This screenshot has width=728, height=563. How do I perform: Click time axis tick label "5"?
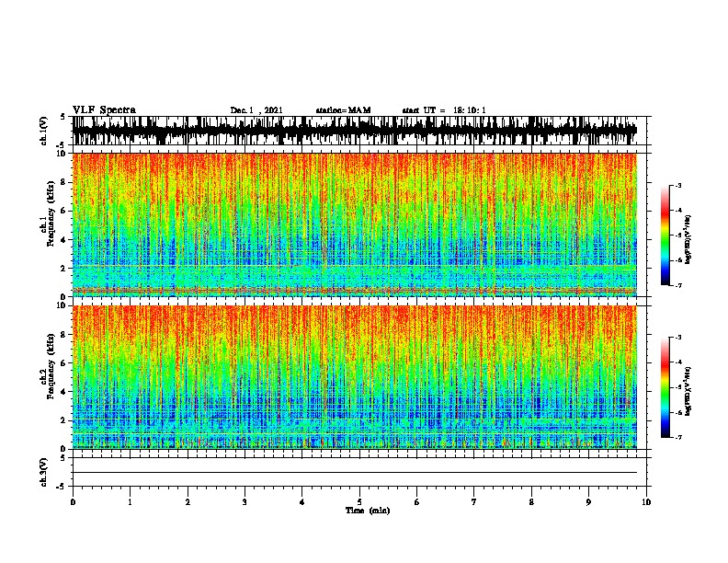pos(359,502)
